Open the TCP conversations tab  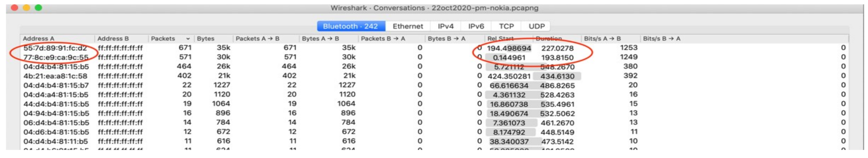pos(506,26)
